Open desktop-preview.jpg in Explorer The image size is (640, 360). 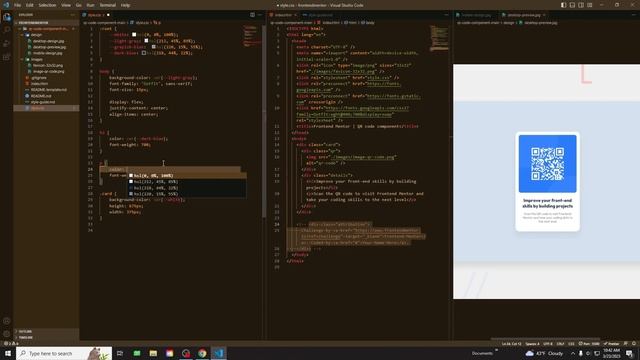click(x=49, y=47)
